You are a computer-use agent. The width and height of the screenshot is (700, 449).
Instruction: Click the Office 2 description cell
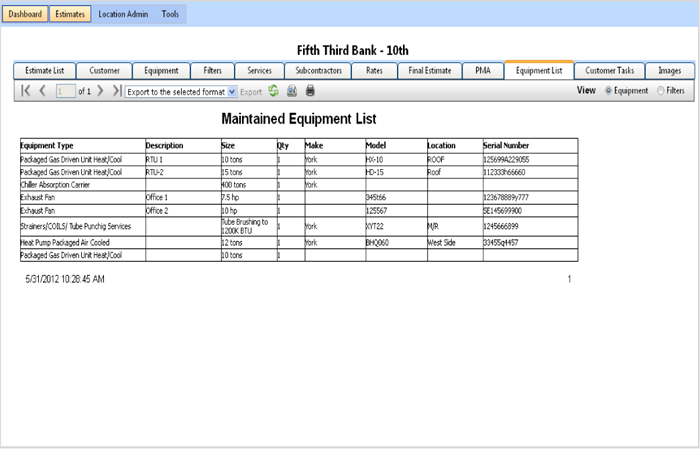coord(183,211)
